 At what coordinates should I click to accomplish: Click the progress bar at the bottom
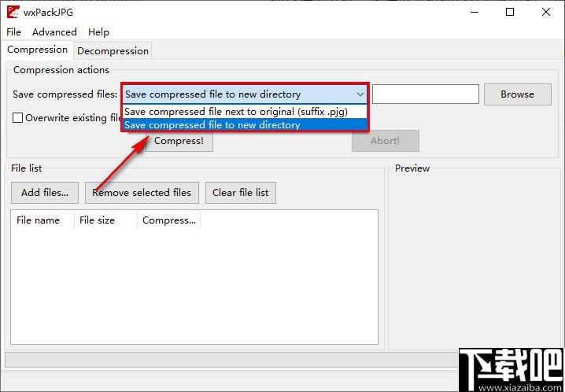(231, 360)
